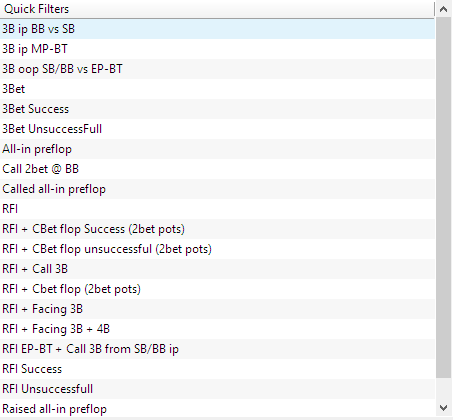Choose RFI + CBet flop Success filter
453x420 pixels.
[x=217, y=229]
